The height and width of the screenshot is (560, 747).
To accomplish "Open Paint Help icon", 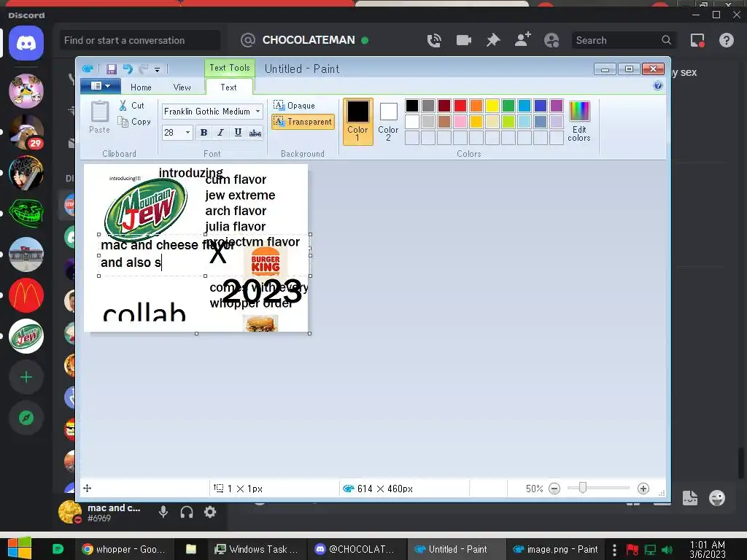I will [658, 86].
